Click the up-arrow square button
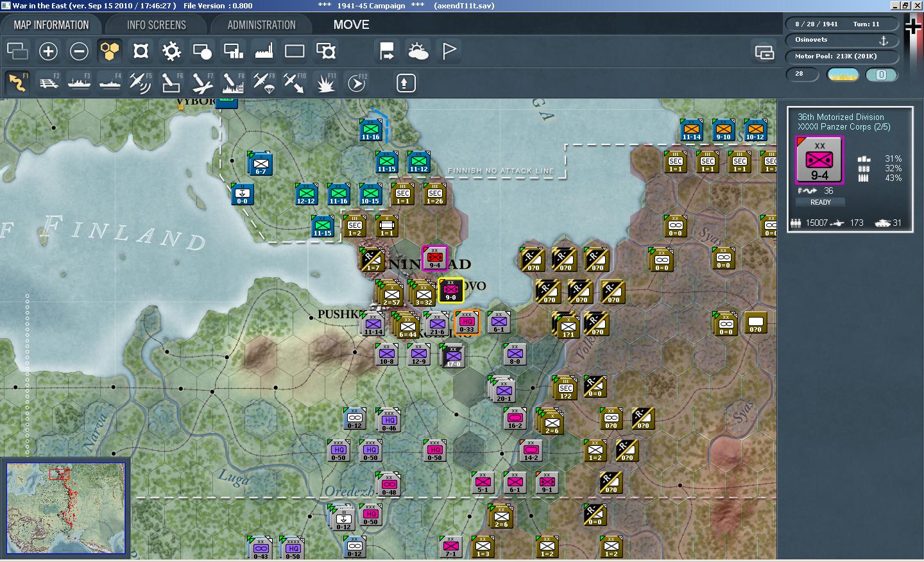This screenshot has height=562, width=924. pyautogui.click(x=406, y=83)
